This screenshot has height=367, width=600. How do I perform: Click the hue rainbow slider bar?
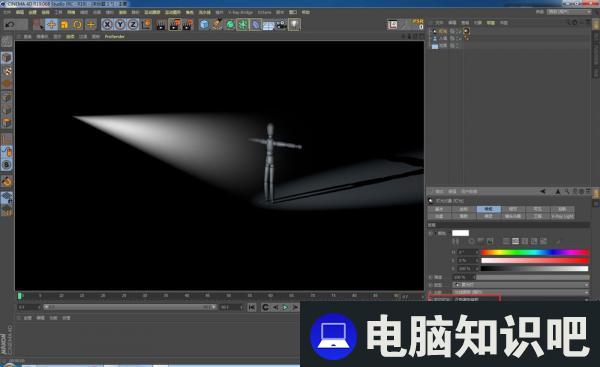click(x=535, y=252)
